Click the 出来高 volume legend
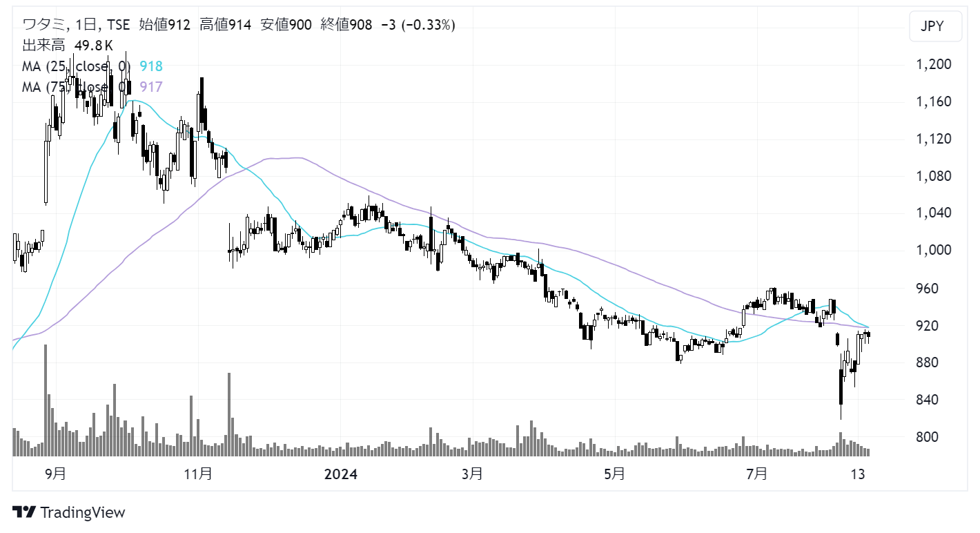 point(44,46)
